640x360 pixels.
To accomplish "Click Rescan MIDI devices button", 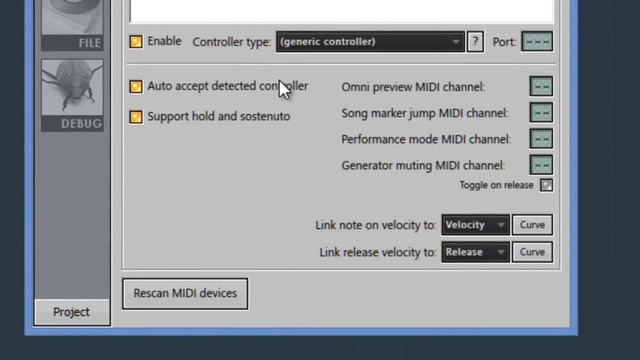I will pyautogui.click(x=185, y=294).
